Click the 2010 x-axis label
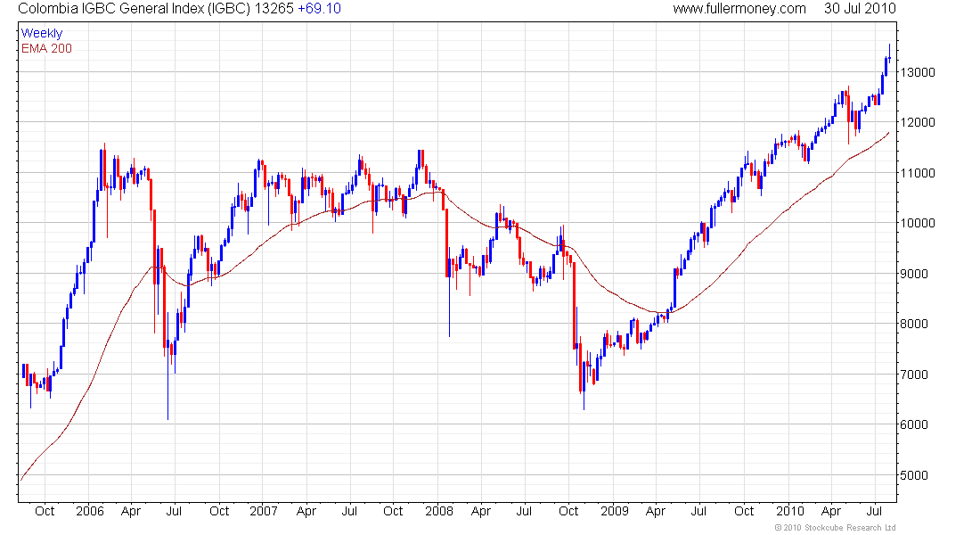 click(789, 511)
